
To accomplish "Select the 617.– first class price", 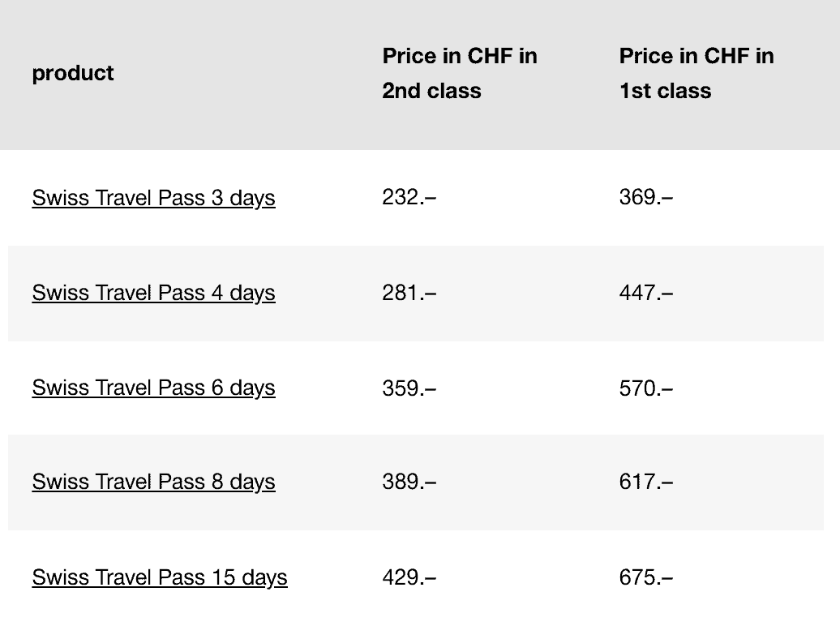I will (x=646, y=482).
